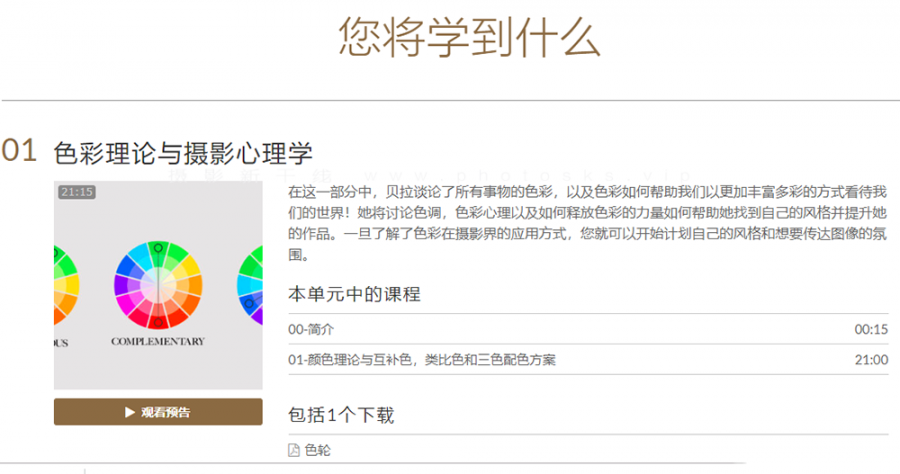The width and height of the screenshot is (900, 474).
Task: Click the 包括1个下载 section heading
Action: [341, 415]
